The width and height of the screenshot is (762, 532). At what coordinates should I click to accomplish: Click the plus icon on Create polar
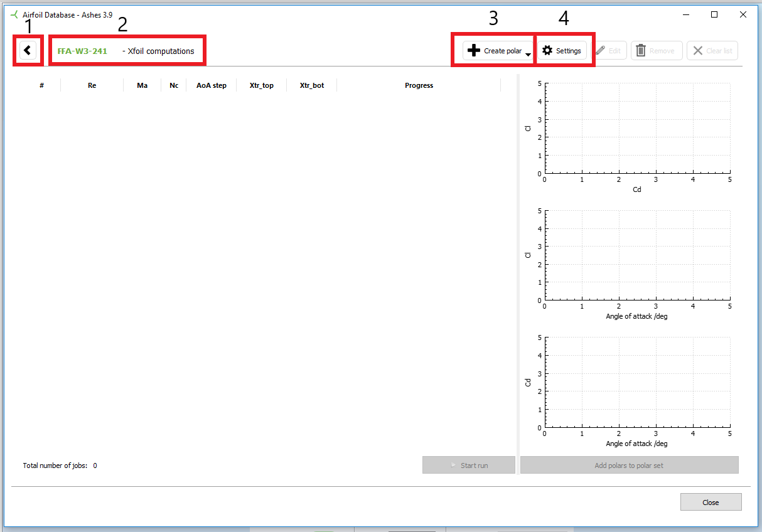tap(475, 51)
